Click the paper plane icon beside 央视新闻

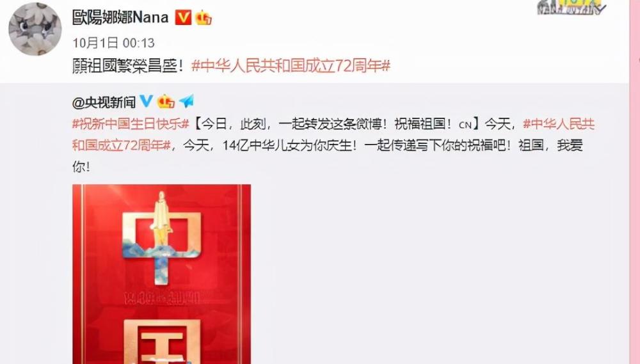point(186,101)
